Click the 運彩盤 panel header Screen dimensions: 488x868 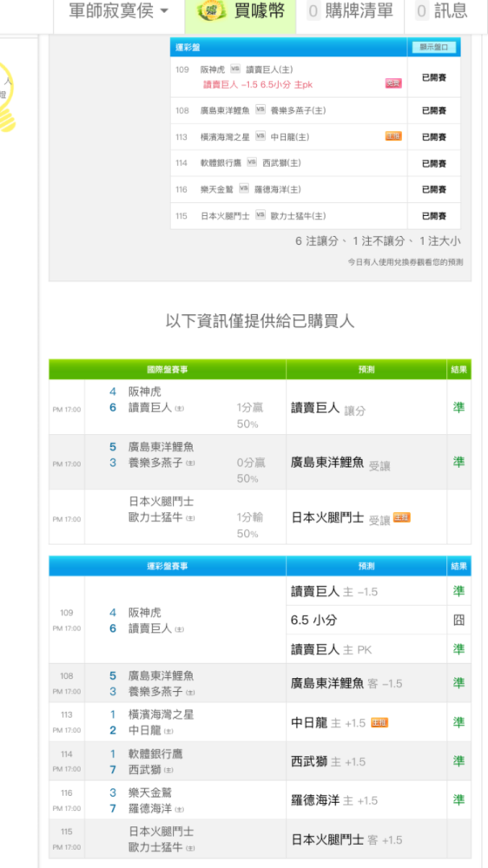(x=288, y=48)
